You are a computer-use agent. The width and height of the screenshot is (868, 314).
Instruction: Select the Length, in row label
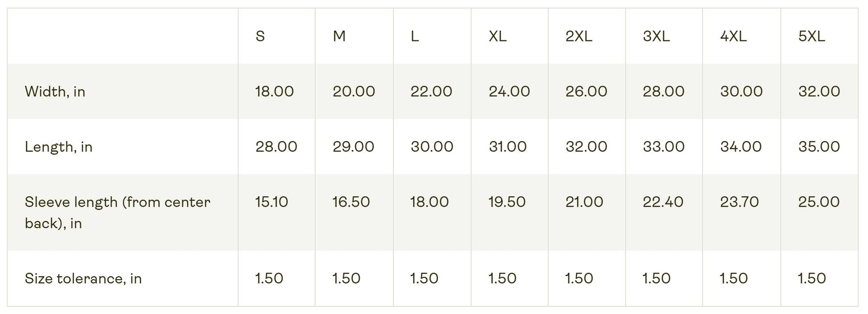coord(58,147)
